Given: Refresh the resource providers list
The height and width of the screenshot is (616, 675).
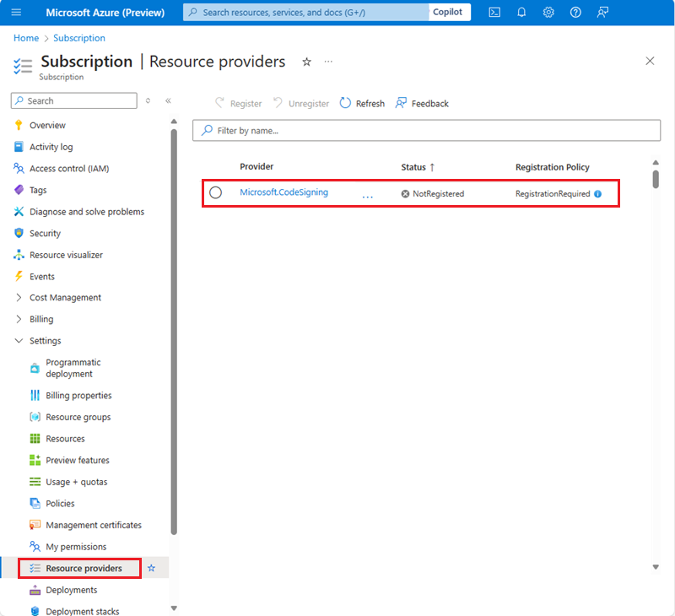Looking at the screenshot, I should pyautogui.click(x=362, y=103).
